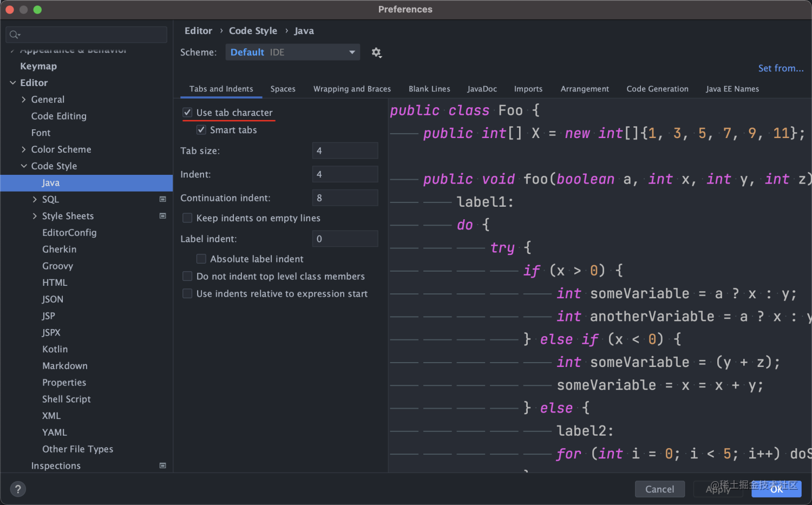Image resolution: width=812 pixels, height=505 pixels.
Task: Click the help question mark button
Action: click(x=18, y=489)
